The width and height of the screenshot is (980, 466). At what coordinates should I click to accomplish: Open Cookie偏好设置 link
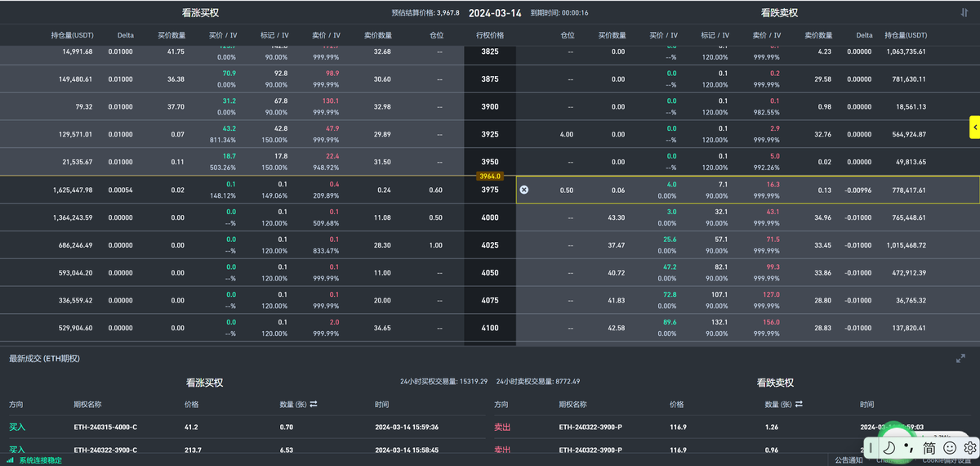click(945, 460)
